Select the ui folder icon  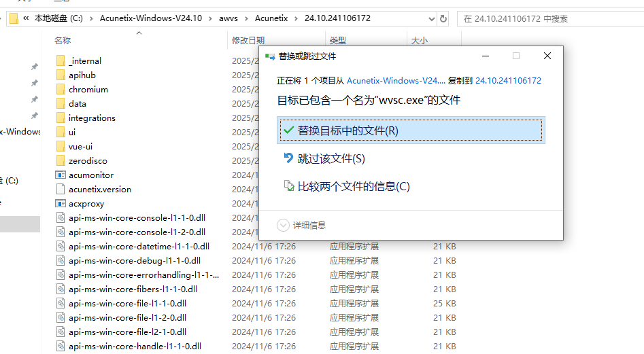pyautogui.click(x=61, y=132)
